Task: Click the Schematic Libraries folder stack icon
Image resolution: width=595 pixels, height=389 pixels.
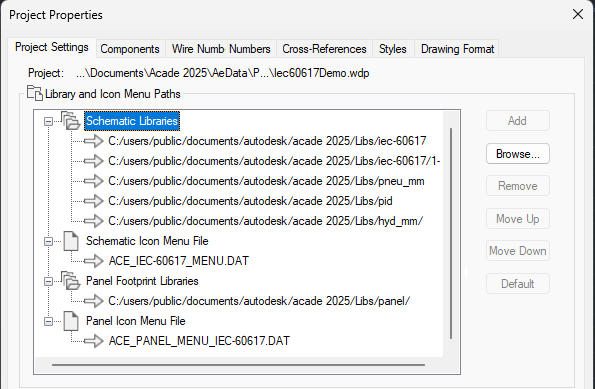Action: [x=70, y=121]
